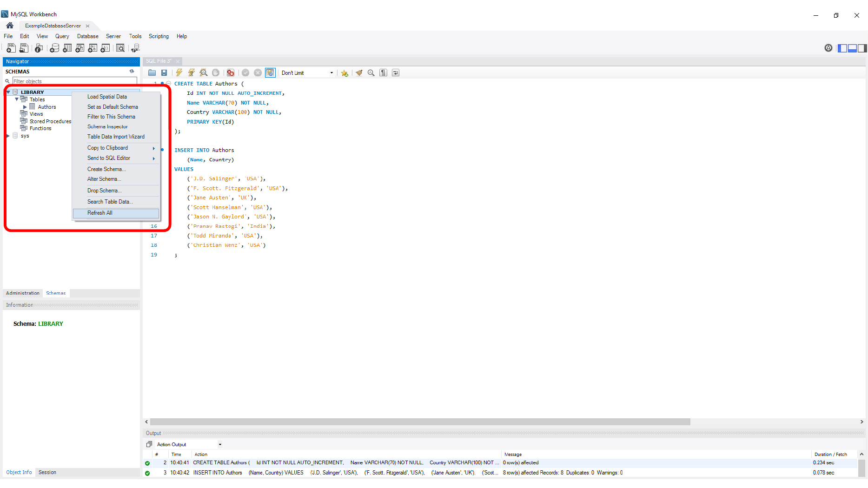Choose Table Data Import Wizard

[x=116, y=137]
